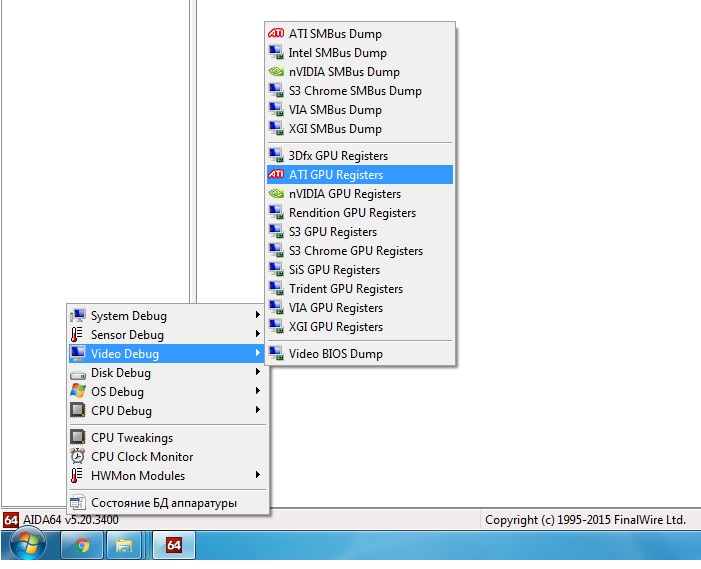Click the chip icon beside CPU Tweakings
The image size is (701, 569).
click(x=78, y=437)
